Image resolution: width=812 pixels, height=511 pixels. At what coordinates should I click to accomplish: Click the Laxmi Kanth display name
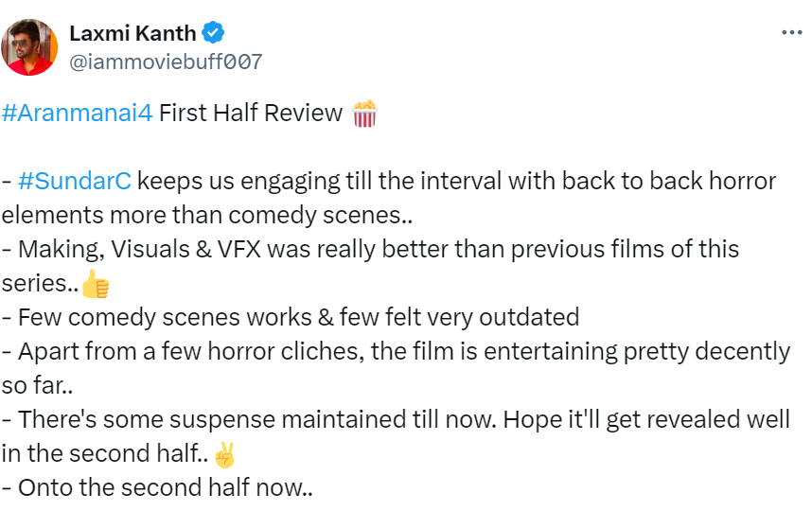[132, 34]
